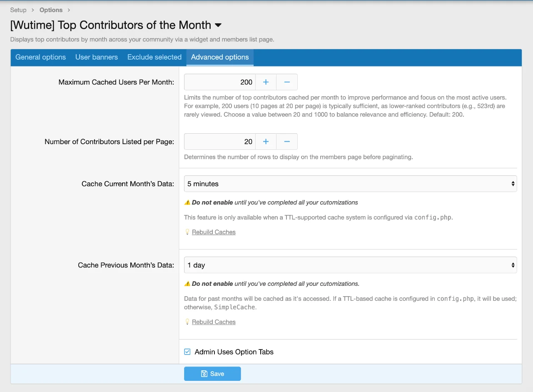Image resolution: width=533 pixels, height=392 pixels.
Task: Expand the add-on title dropdown arrow
Action: click(x=218, y=25)
